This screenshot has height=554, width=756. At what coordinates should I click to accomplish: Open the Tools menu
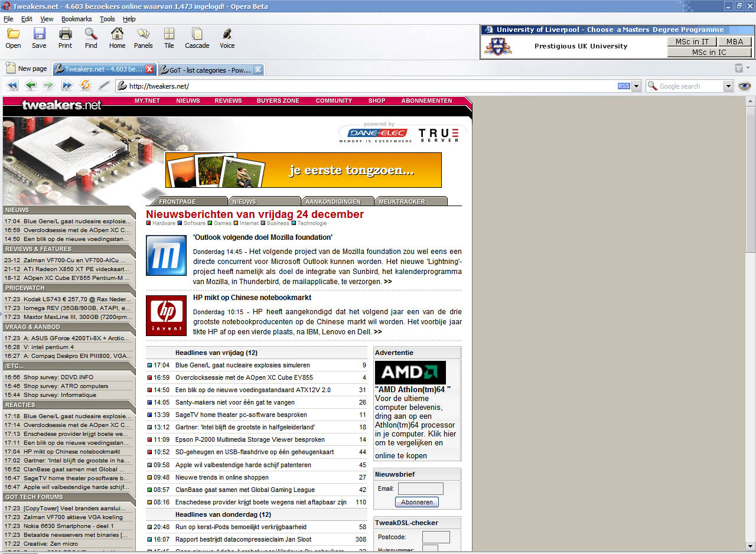pos(107,19)
